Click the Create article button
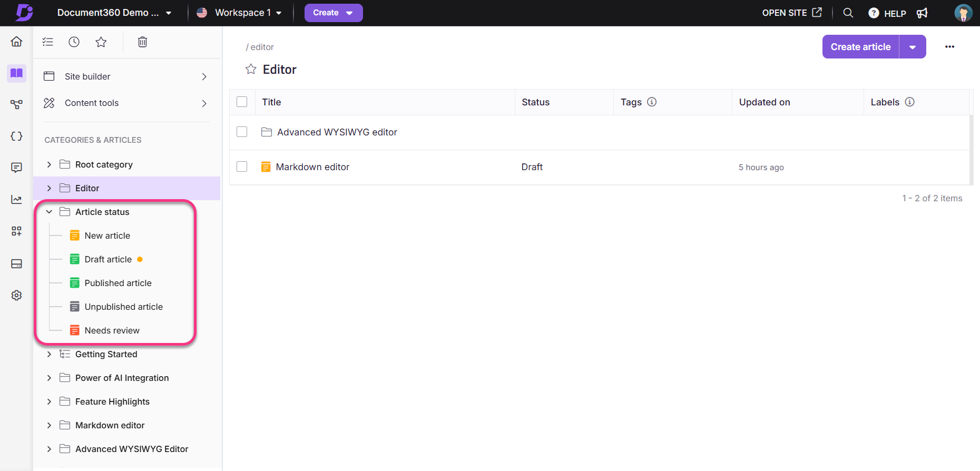 point(860,47)
